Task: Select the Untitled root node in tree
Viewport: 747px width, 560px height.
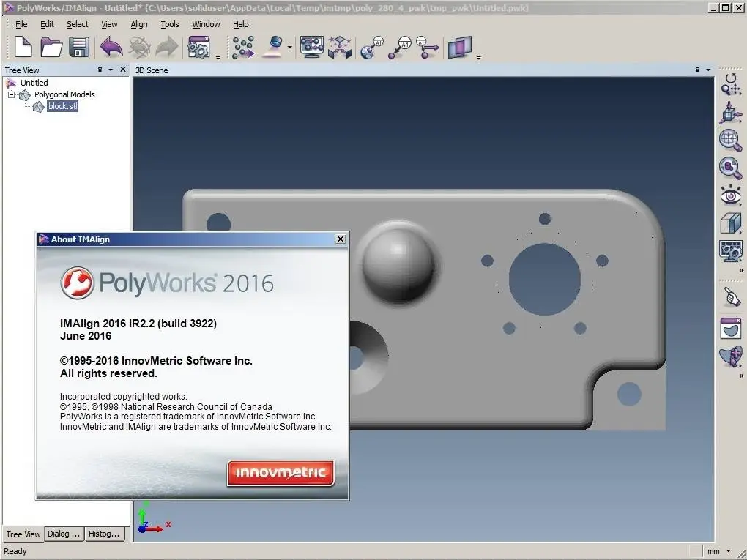Action: [x=34, y=83]
